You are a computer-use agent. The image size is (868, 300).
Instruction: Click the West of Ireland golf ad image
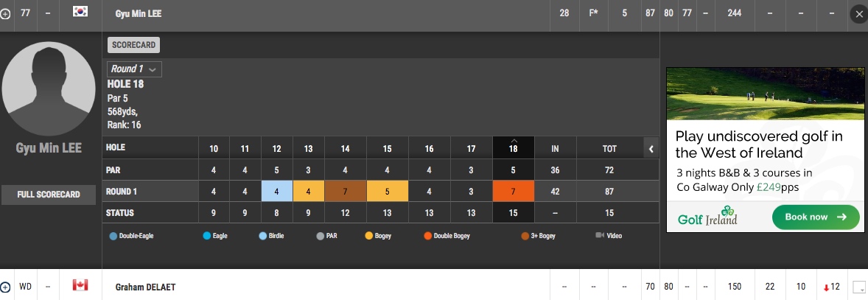[x=766, y=94]
